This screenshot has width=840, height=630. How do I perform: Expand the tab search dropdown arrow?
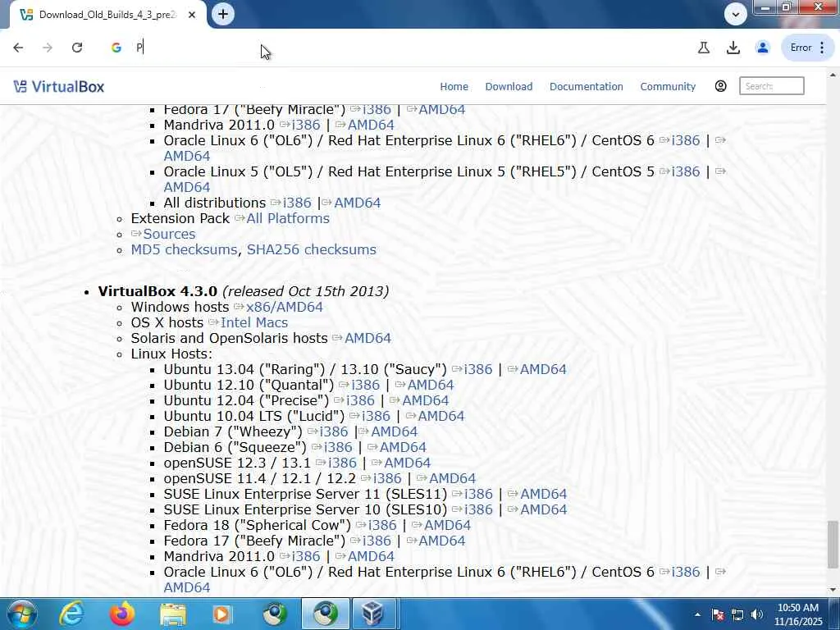(736, 14)
